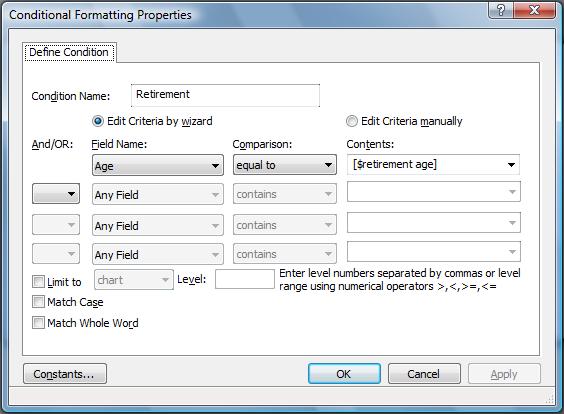Click the Cancel button
The image size is (564, 414).
[424, 374]
